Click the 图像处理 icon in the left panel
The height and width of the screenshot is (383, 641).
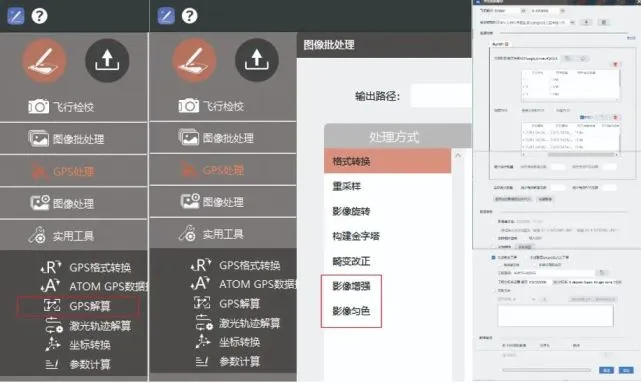pyautogui.click(x=40, y=203)
